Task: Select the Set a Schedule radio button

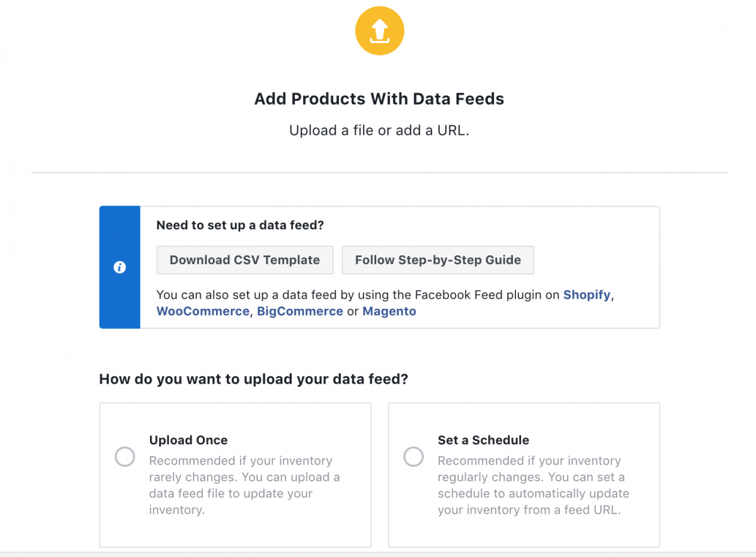Action: (414, 456)
